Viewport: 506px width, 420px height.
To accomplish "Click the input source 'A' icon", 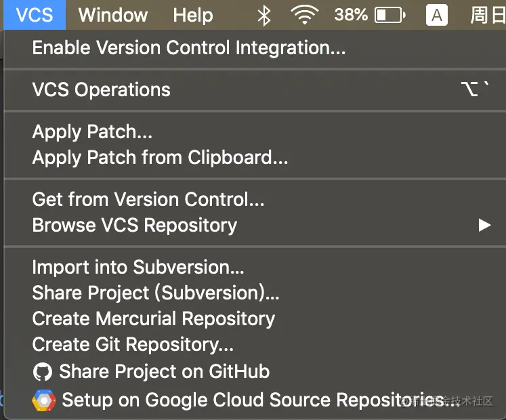I will pos(437,15).
